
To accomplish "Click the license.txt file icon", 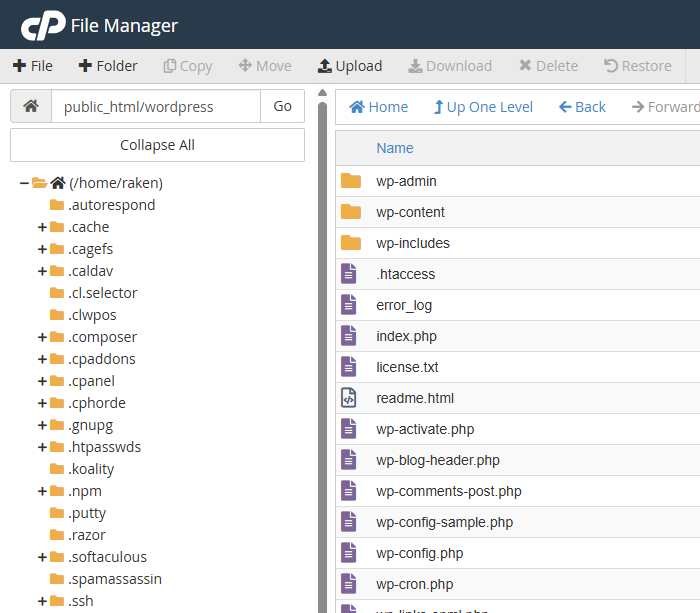I will [349, 367].
